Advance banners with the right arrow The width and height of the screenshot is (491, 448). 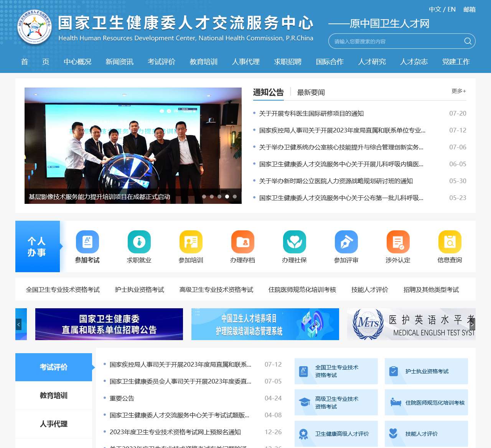tap(472, 324)
